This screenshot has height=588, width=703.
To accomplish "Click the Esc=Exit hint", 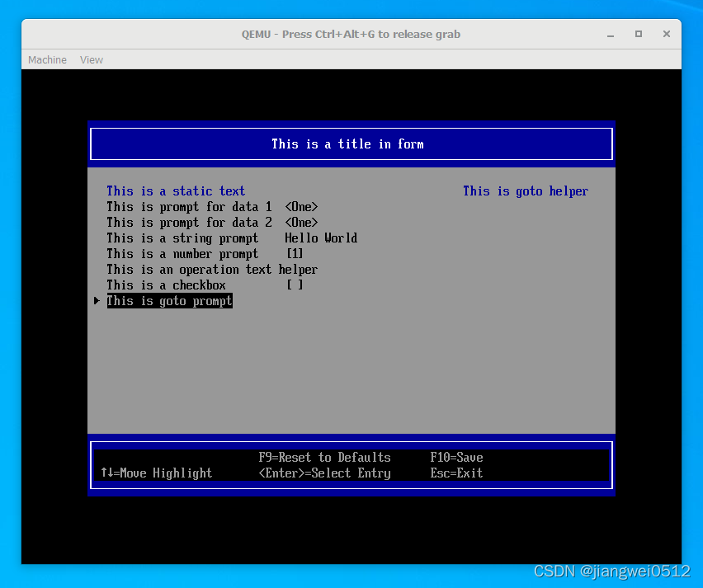I will pyautogui.click(x=456, y=473).
